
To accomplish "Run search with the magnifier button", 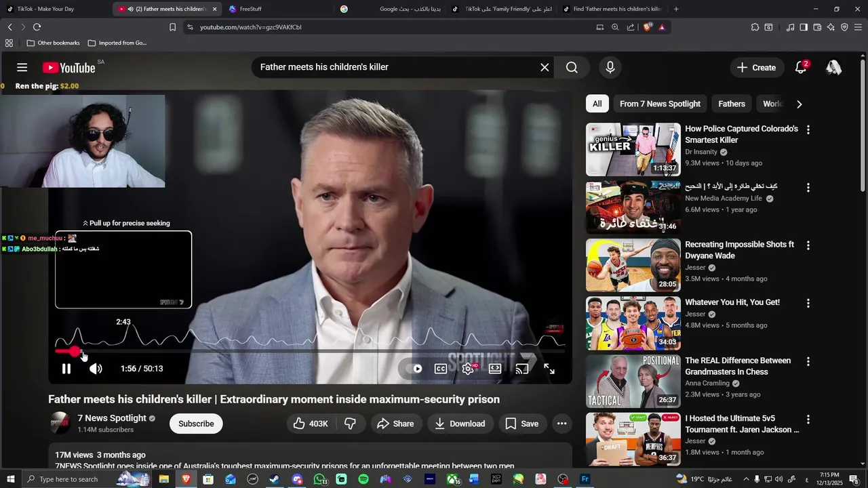I will click(x=572, y=67).
